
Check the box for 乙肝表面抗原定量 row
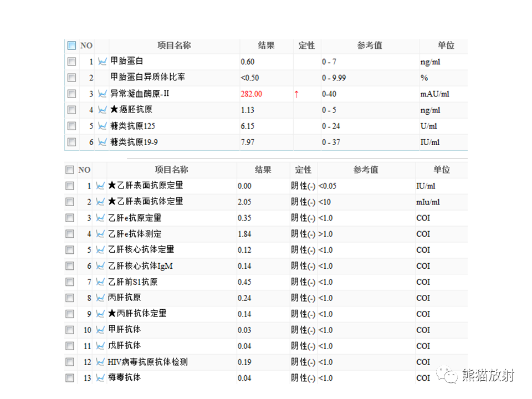tap(70, 186)
